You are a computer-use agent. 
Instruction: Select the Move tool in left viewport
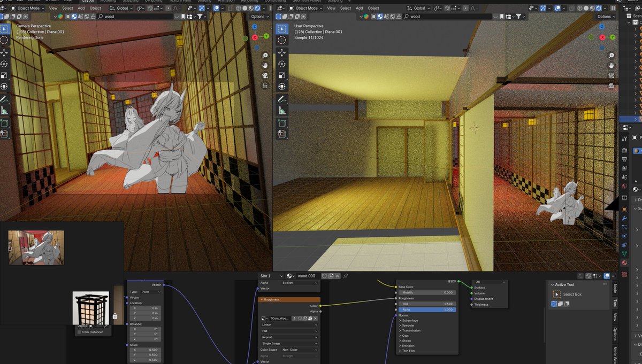[x=4, y=52]
